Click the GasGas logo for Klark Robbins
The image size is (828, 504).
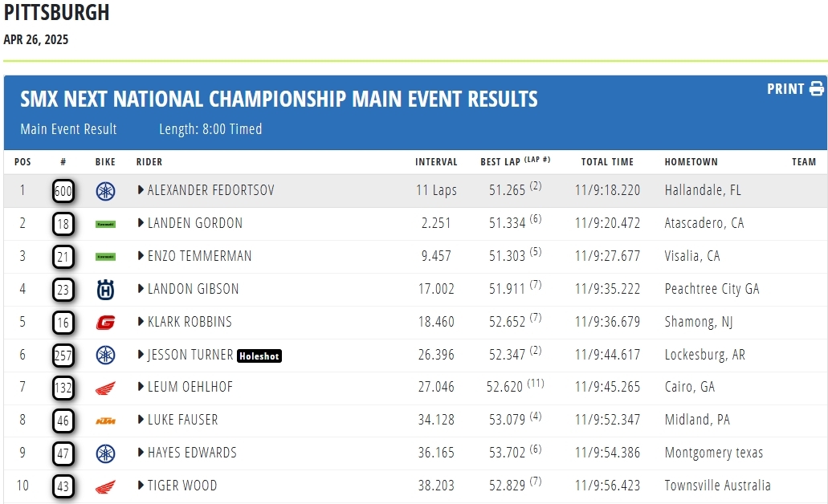(x=105, y=323)
